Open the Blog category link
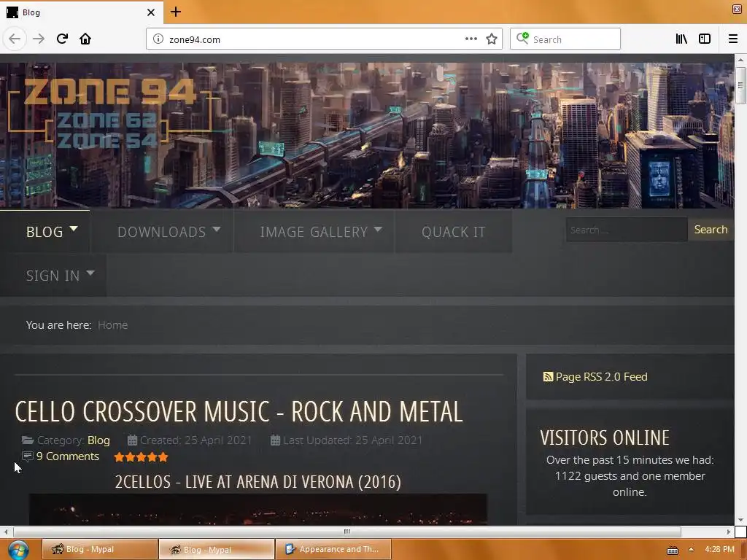 [x=98, y=440]
